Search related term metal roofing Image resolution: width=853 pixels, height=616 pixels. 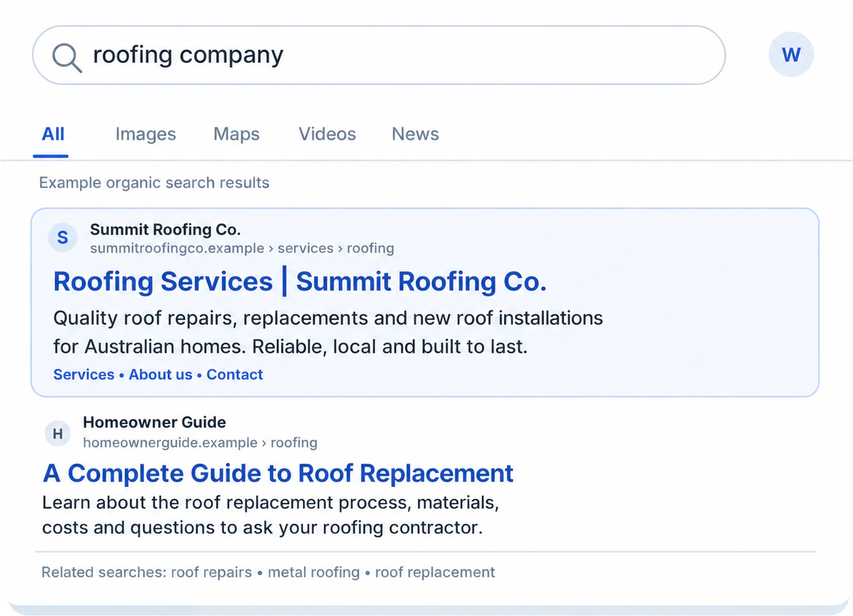[314, 572]
